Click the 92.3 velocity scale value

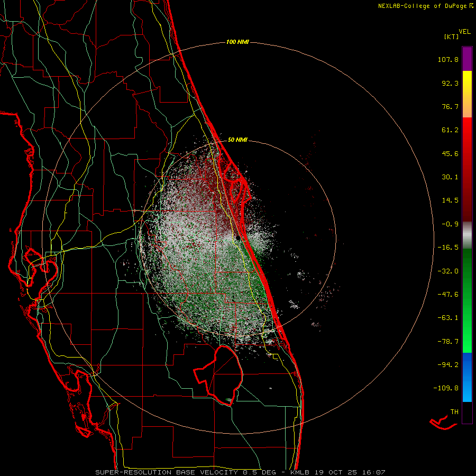pyautogui.click(x=450, y=83)
